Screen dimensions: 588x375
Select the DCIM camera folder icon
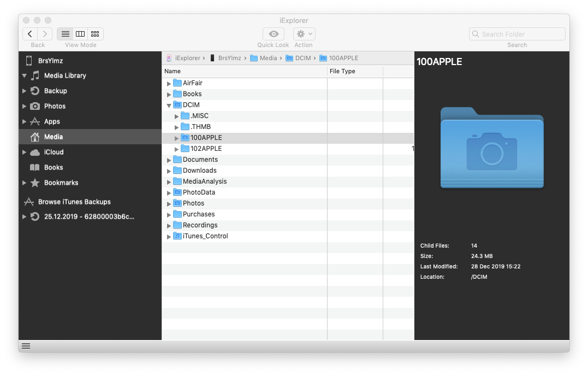click(177, 104)
